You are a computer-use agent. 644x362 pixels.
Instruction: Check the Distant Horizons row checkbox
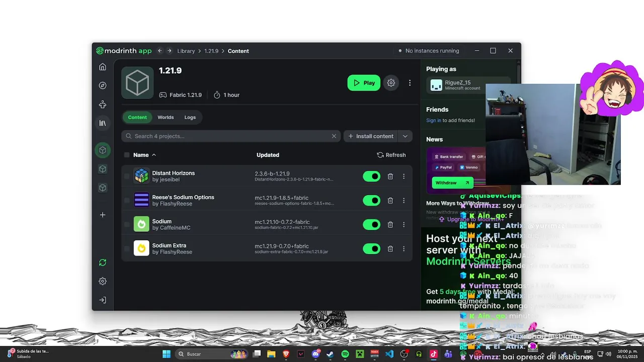coord(127,176)
